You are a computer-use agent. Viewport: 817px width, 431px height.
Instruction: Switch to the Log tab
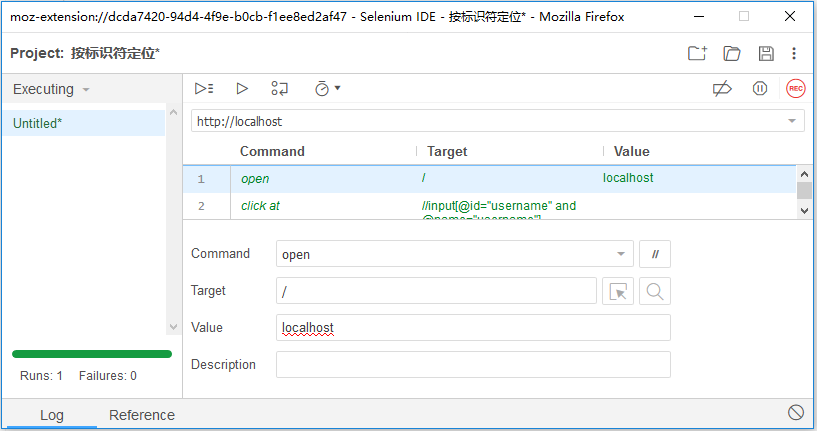point(52,415)
